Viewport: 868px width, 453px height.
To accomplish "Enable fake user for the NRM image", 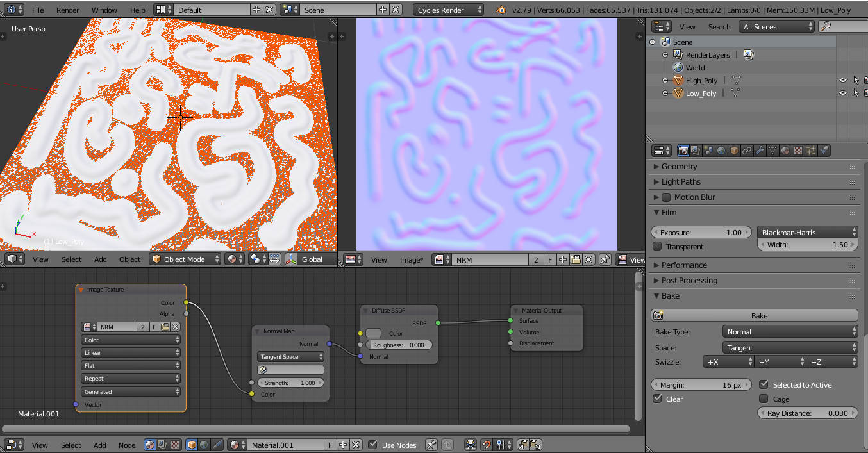I will 550,259.
